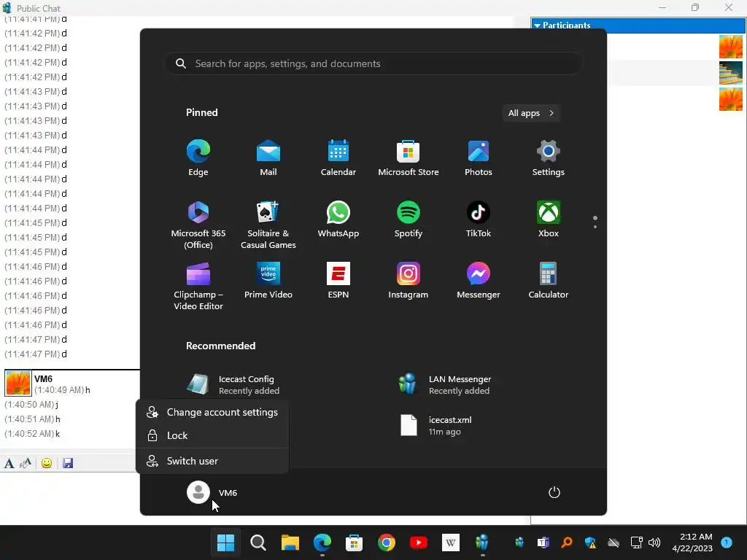
Task: Collapse the Participants panel
Action: (x=538, y=26)
